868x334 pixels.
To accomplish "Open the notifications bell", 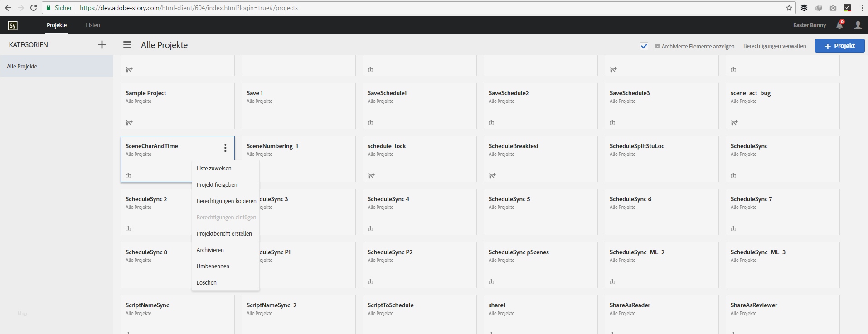I will tap(839, 25).
